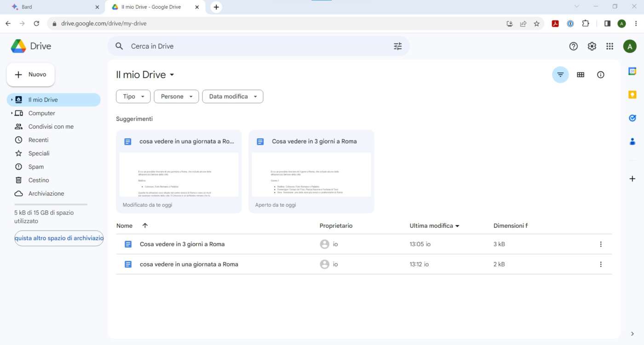Open the Tipo filter dropdown

pos(133,96)
